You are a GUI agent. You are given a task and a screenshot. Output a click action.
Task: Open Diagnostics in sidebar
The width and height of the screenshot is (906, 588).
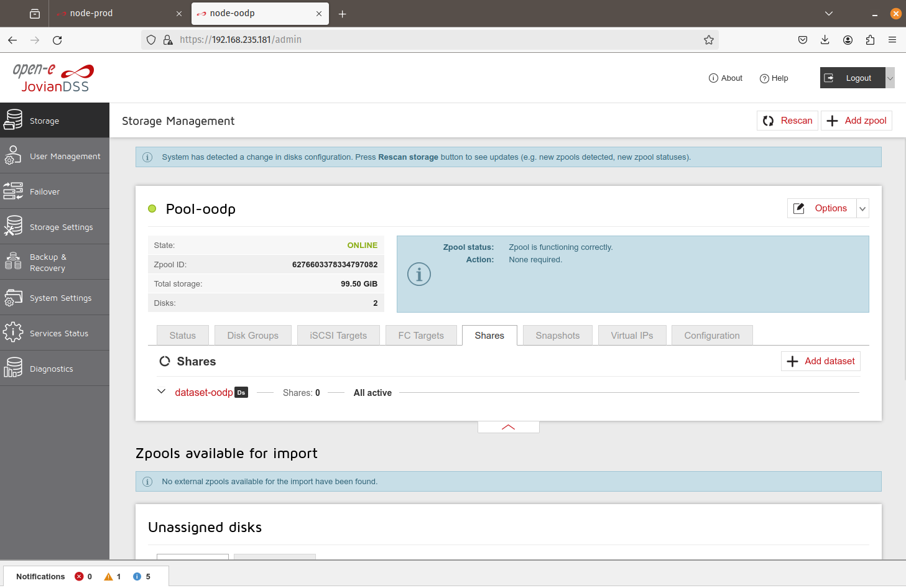click(x=55, y=369)
